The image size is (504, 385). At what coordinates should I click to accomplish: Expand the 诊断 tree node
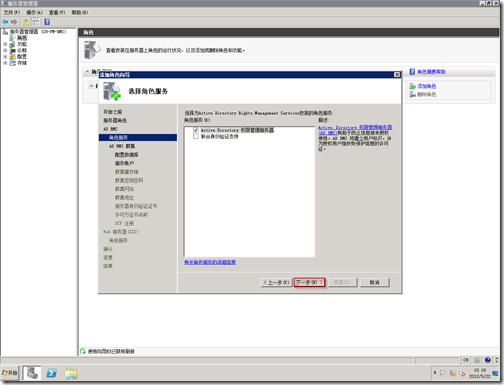click(5, 50)
